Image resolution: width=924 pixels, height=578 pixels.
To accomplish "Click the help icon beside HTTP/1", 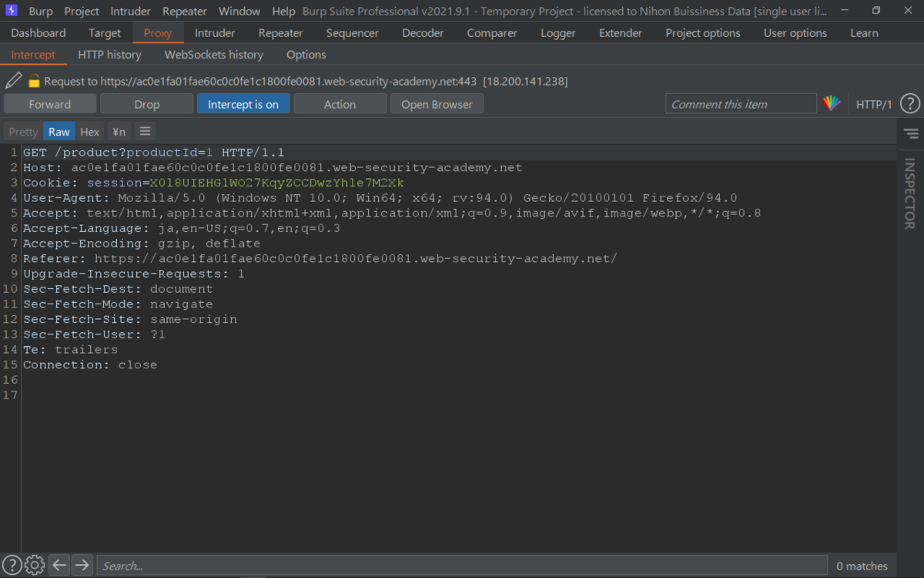I will (x=909, y=103).
